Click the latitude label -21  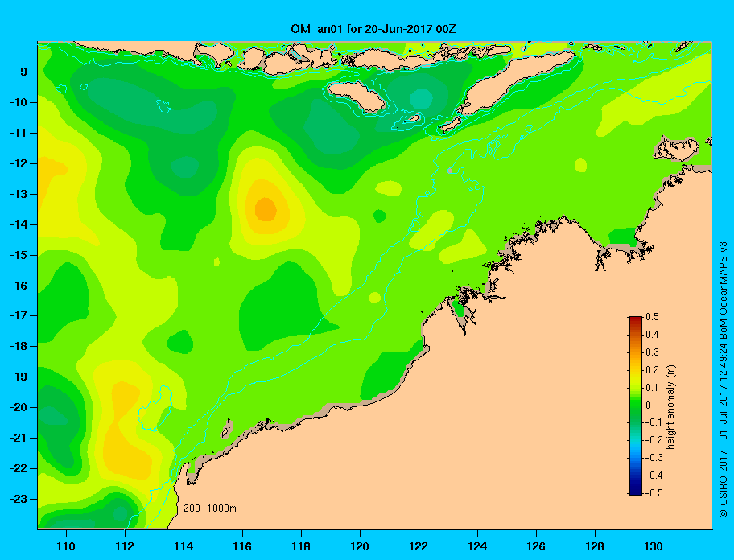18,438
